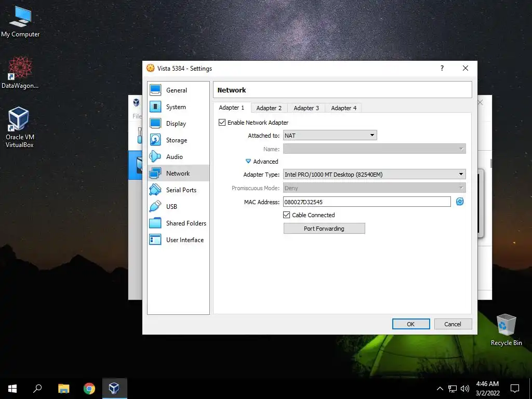Open My Computer desktop icon
Screen dimensions: 532x399
coord(20,21)
